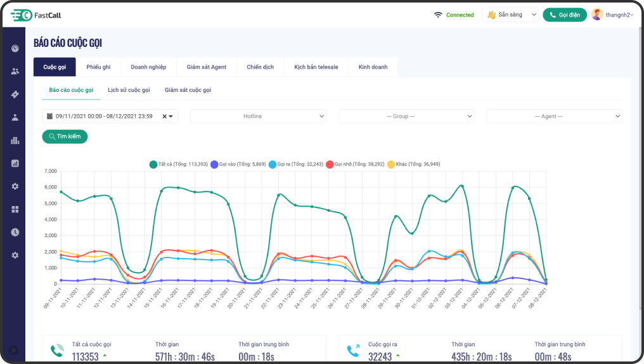
Task: Click the grid modules icon in sidebar
Action: [15, 209]
